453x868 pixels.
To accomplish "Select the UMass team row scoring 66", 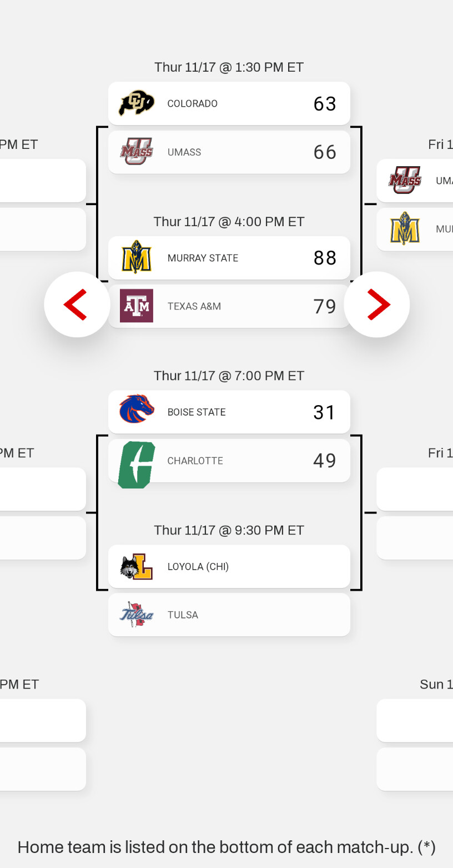I will [x=229, y=152].
